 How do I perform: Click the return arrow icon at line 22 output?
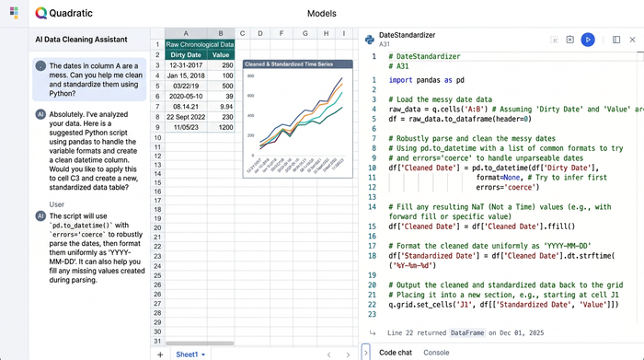coord(372,333)
